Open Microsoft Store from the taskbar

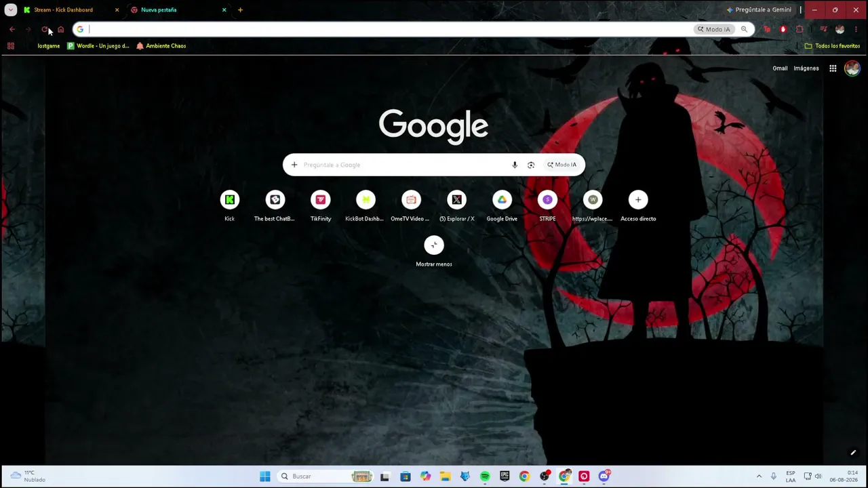[x=406, y=476]
